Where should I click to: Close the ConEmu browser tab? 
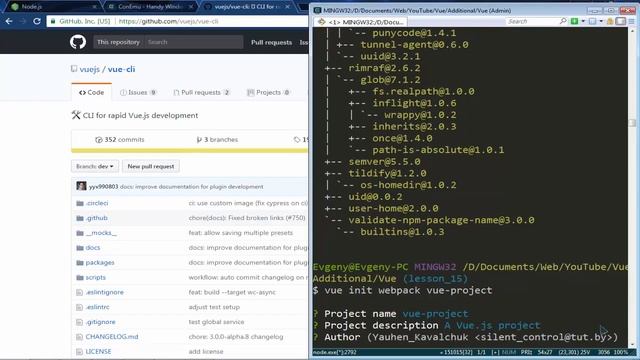click(x=191, y=7)
